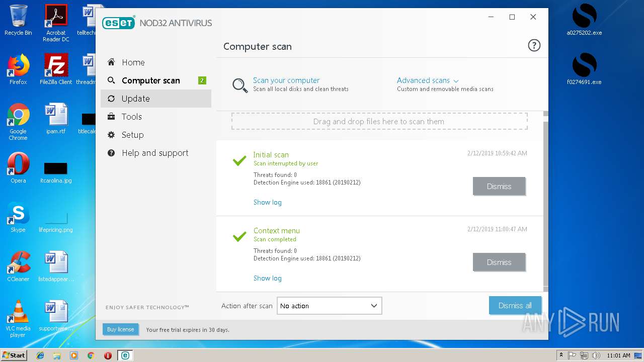Screen dimensions: 644x362
Task: Show log for Context menu scan
Action: coord(268,278)
